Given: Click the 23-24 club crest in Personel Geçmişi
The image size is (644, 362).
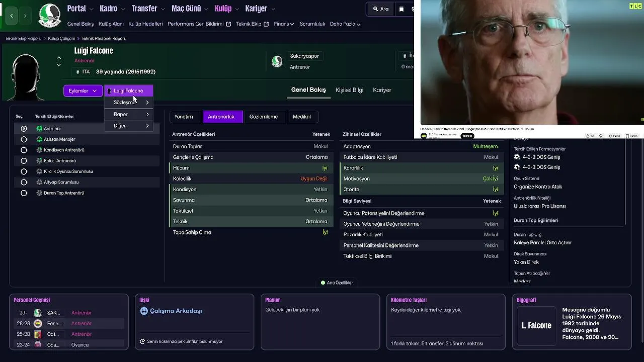Looking at the screenshot, I should coord(38,345).
